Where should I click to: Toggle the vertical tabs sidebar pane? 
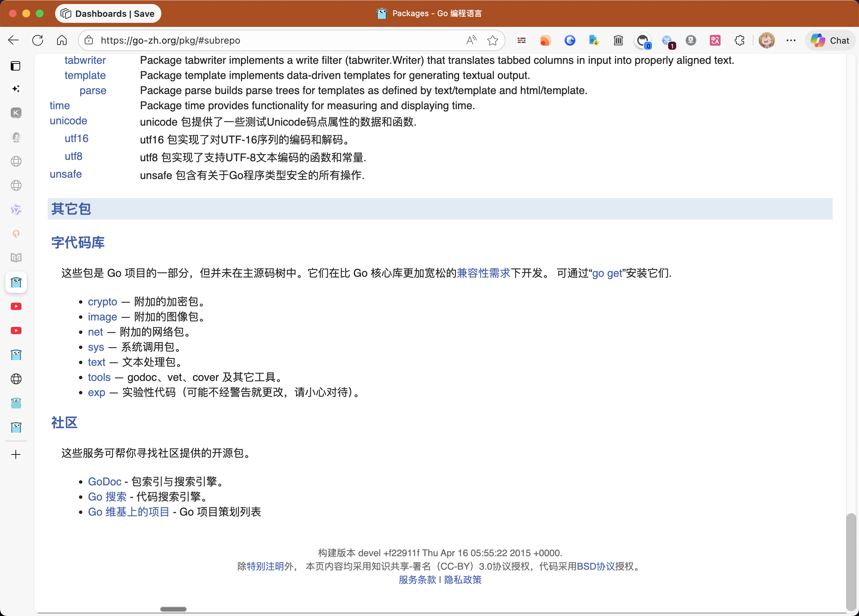(15, 66)
